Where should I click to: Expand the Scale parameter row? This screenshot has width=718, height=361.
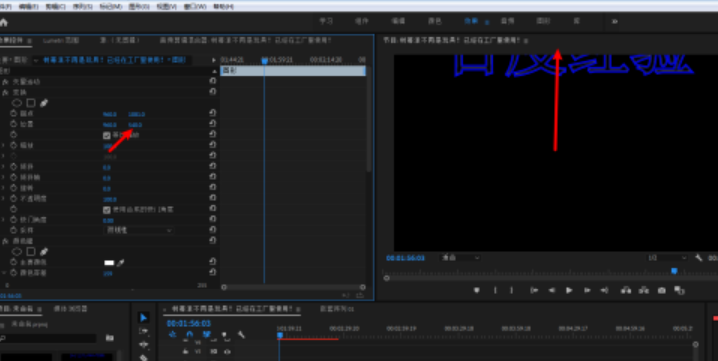4,145
